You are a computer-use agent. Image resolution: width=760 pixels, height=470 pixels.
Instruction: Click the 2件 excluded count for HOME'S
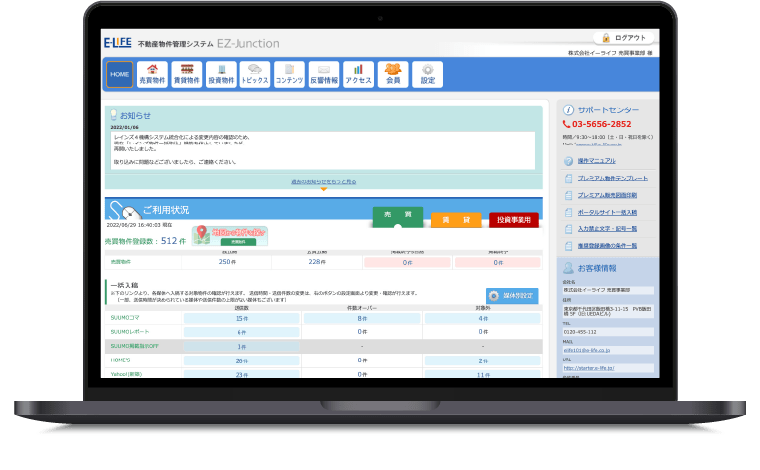[x=483, y=360]
